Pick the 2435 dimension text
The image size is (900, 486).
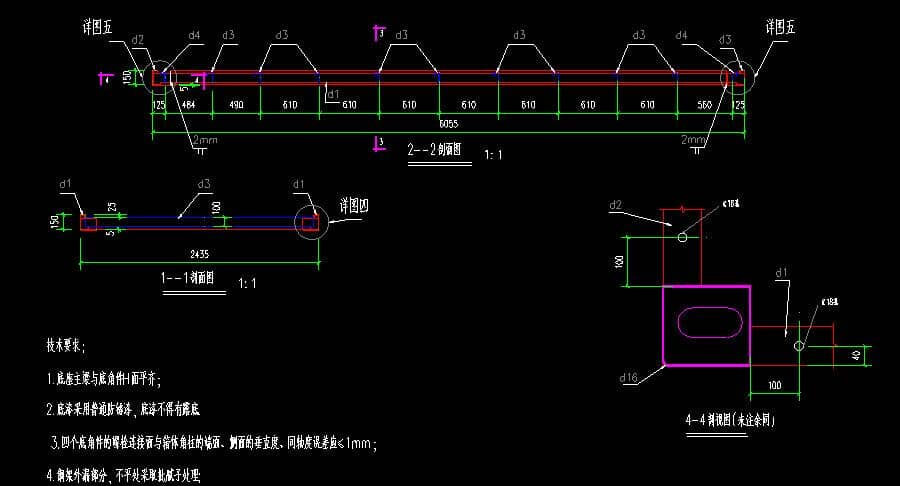coord(198,255)
